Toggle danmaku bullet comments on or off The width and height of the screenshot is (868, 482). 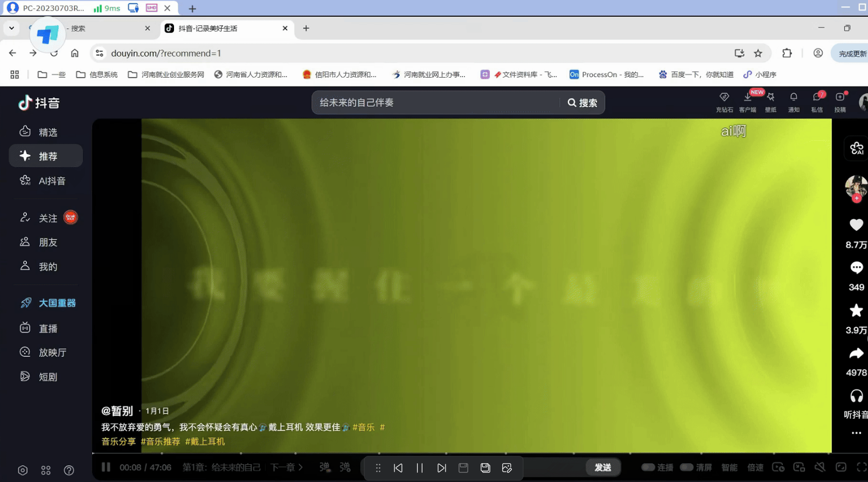[324, 467]
